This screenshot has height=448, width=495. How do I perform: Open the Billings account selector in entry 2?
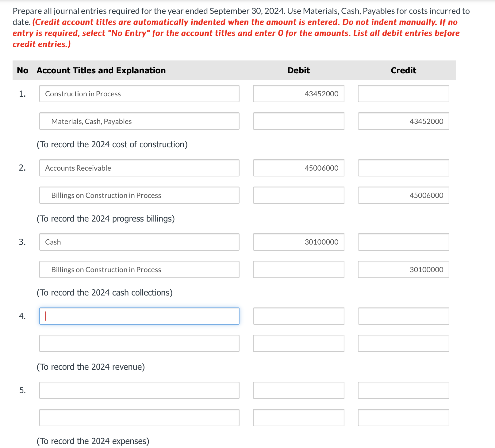coord(139,195)
